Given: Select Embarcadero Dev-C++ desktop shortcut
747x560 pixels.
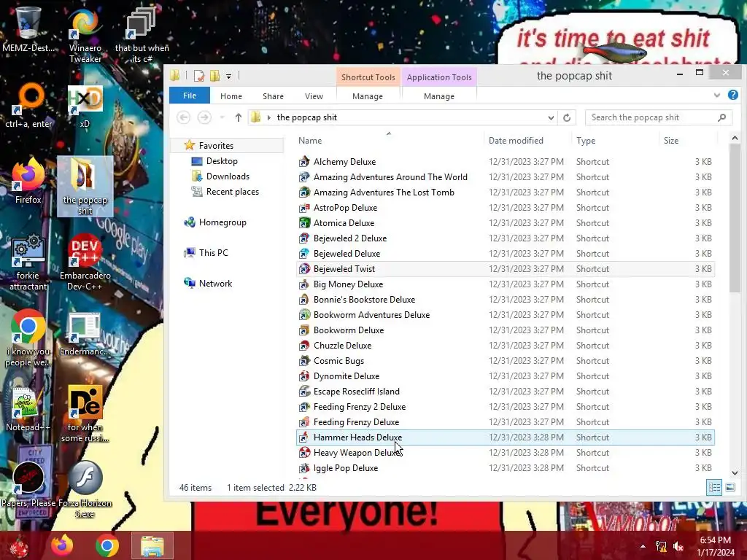Looking at the screenshot, I should click(x=85, y=262).
